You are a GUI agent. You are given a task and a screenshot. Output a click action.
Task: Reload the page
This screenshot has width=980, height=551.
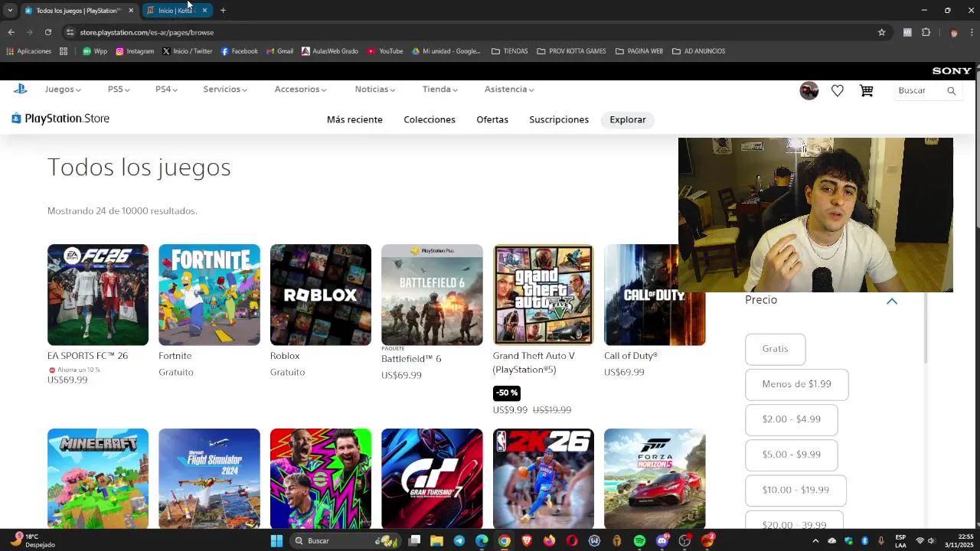click(x=47, y=32)
